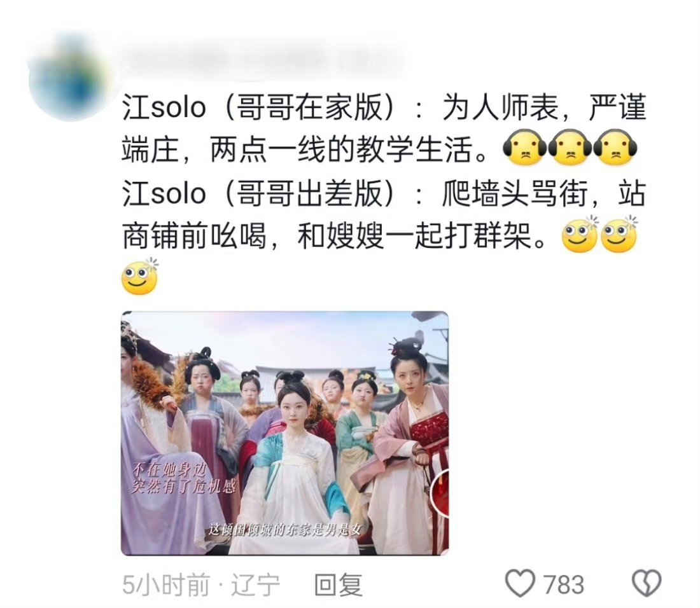The height and width of the screenshot is (608, 700).
Task: Click the first smiling emoji after 打群架
Action: (x=580, y=235)
